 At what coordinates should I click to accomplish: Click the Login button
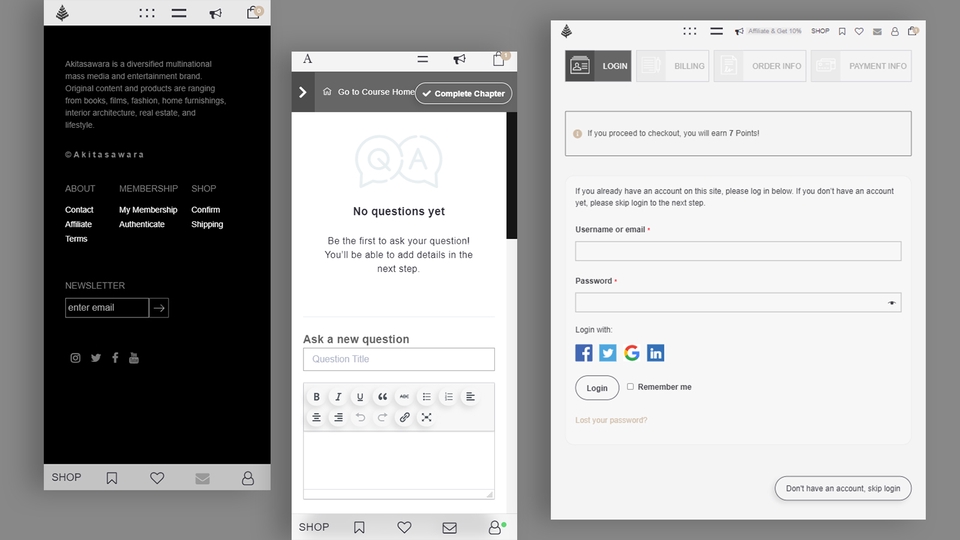(597, 388)
